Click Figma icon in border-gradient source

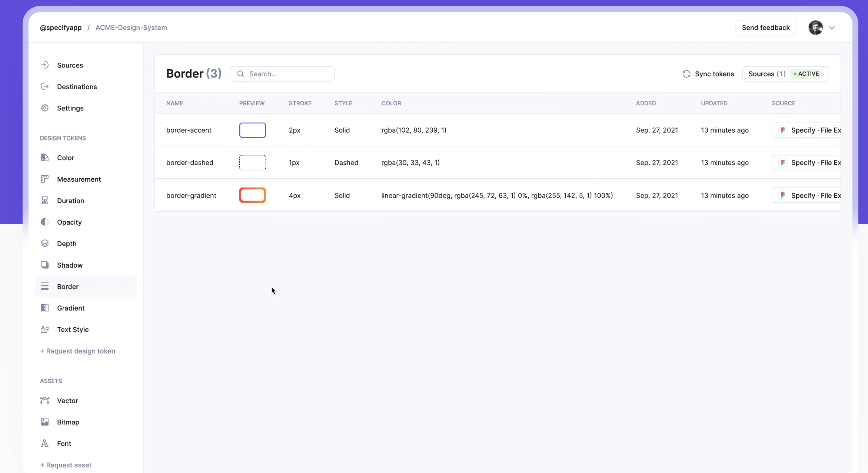point(782,195)
